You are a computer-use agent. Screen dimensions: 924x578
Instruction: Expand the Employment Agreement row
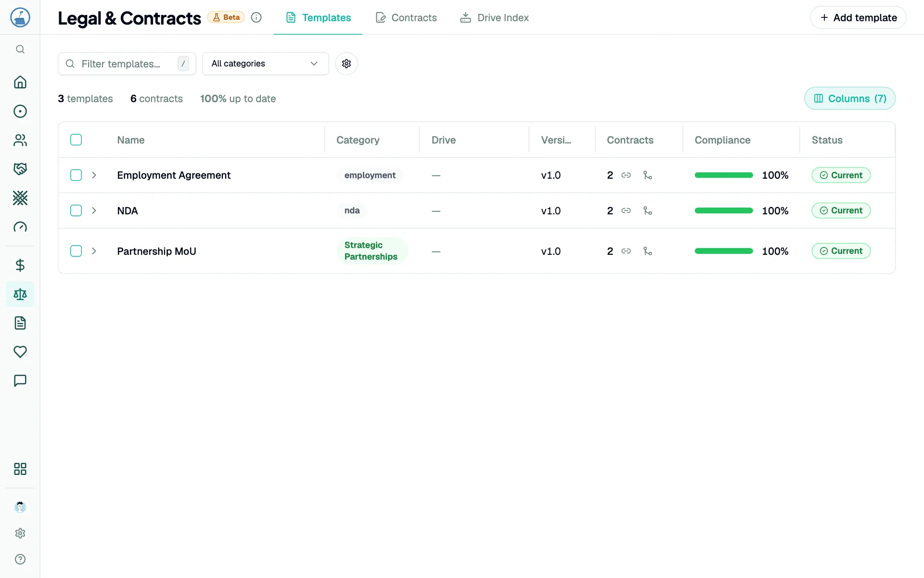(x=94, y=175)
